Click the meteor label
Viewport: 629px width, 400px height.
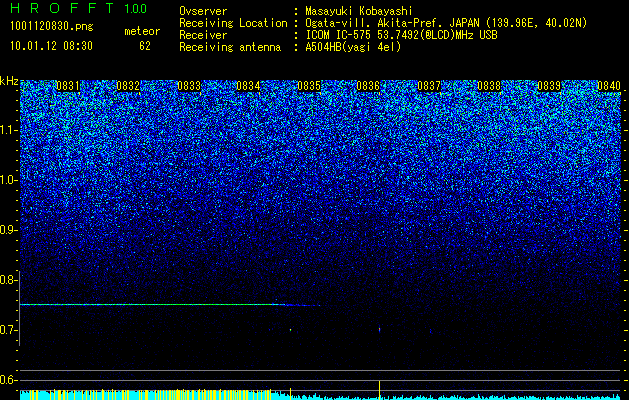click(x=142, y=31)
